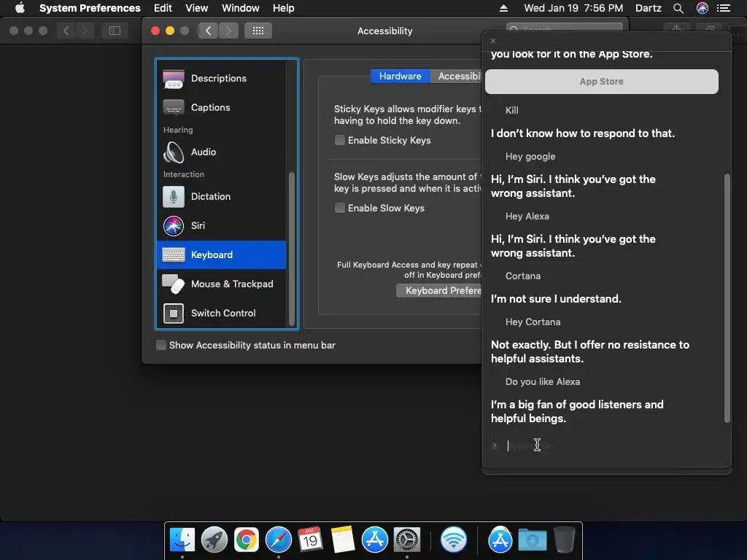Open Wi-Fi diagnostics app in Dock

click(x=454, y=540)
